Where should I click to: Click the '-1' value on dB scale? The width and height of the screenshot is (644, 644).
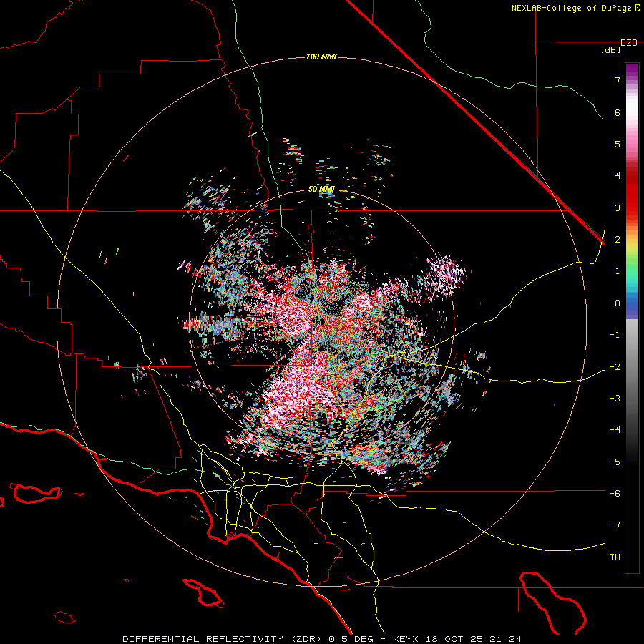[x=615, y=335]
